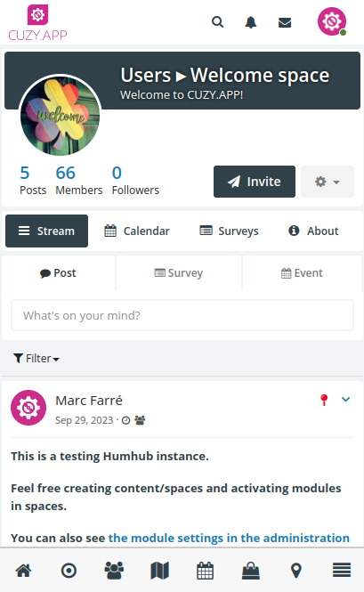The image size is (364, 592).
Task: Expand post options chevron on Marc Farré post
Action: point(346,399)
